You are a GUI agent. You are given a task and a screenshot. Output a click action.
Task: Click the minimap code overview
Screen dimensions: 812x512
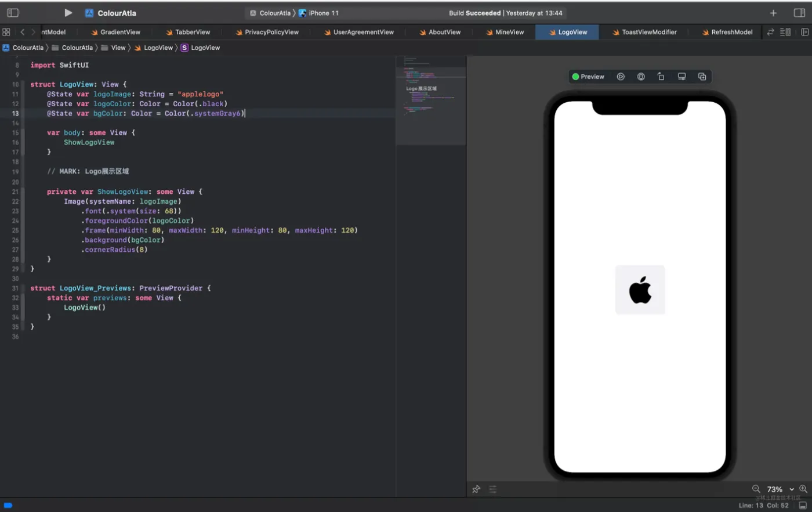pyautogui.click(x=431, y=100)
